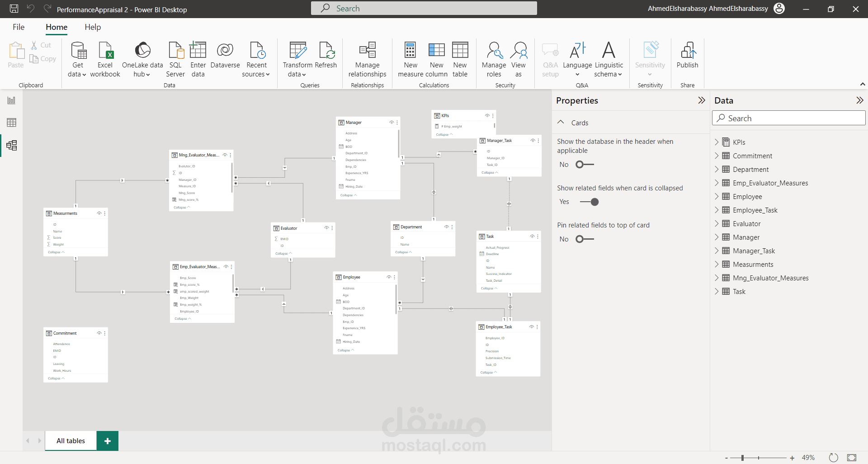Collapse the Cards properties section
This screenshot has height=464, width=868.
(561, 122)
